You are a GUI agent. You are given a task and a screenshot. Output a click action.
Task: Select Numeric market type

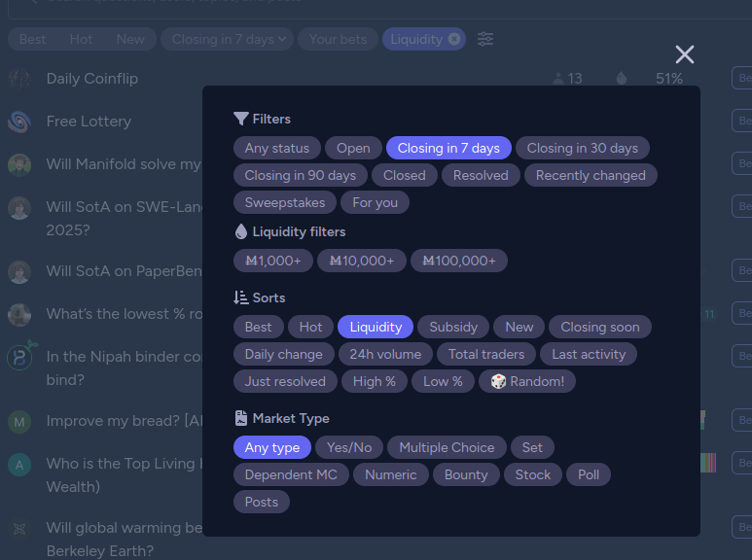coord(390,475)
